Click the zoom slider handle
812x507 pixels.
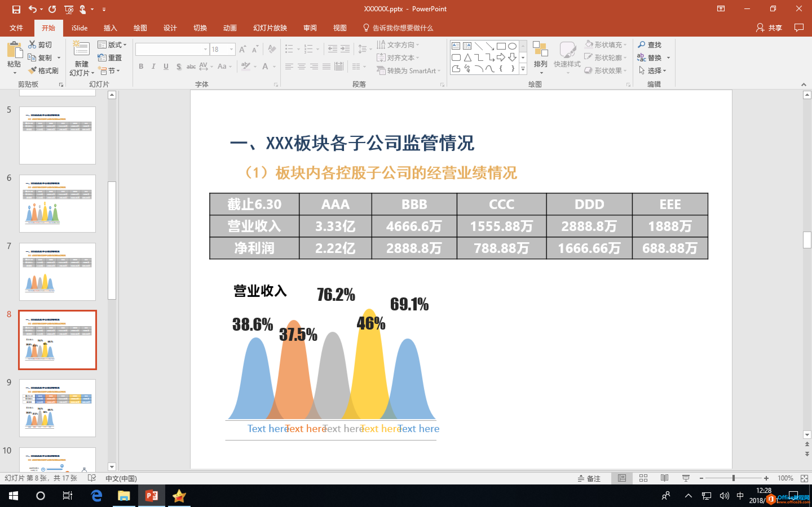734,478
